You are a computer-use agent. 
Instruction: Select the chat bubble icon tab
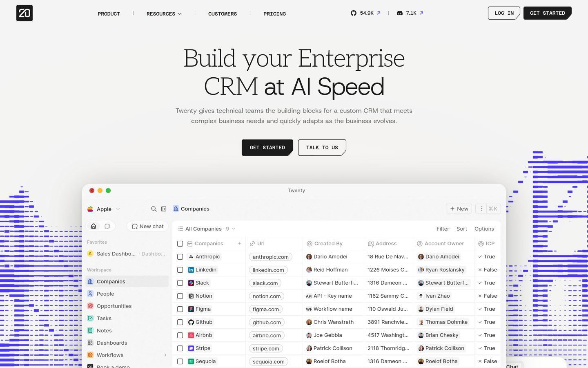pos(107,226)
